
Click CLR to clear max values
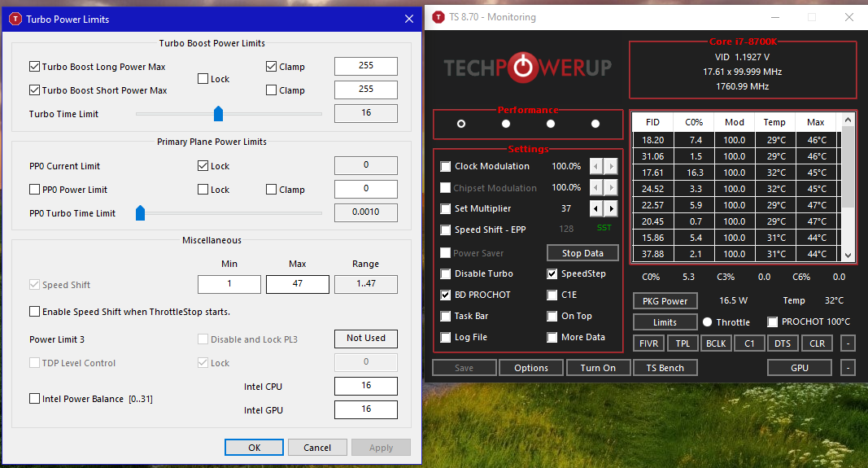point(817,344)
